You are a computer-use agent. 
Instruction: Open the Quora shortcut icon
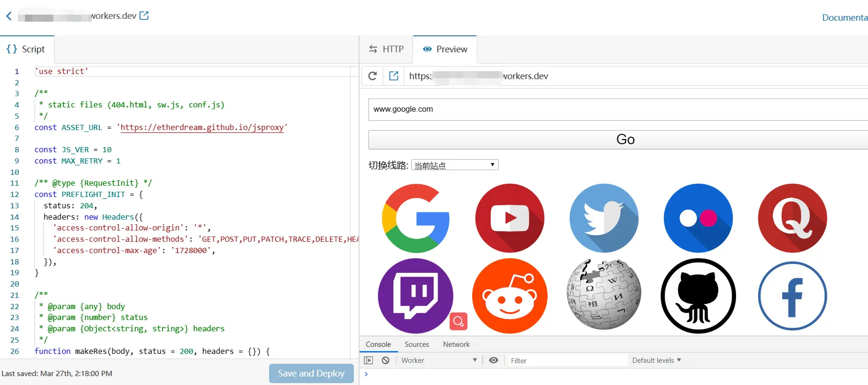pos(793,218)
